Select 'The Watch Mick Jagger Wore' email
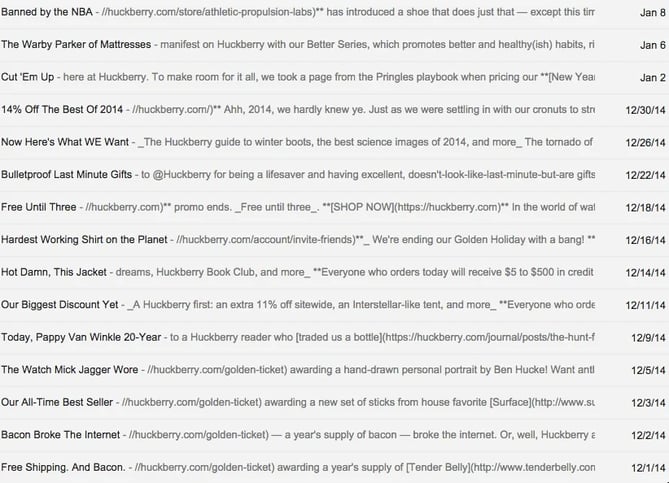 tap(70, 370)
